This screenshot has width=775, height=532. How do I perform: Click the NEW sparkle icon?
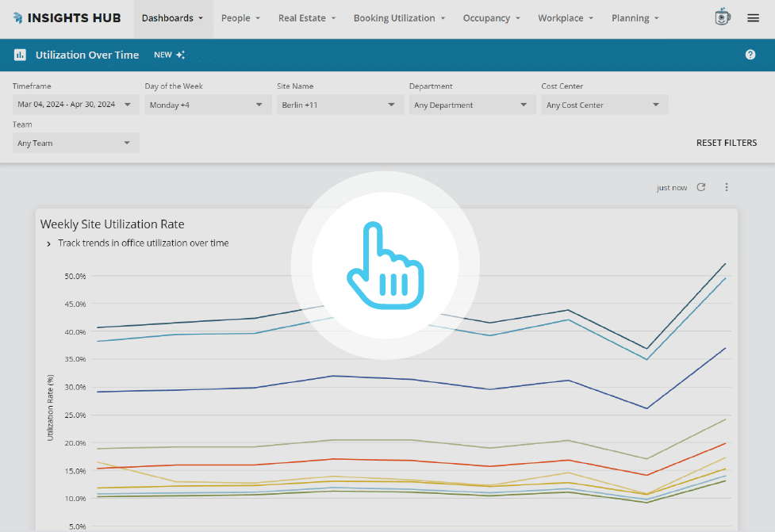[180, 55]
